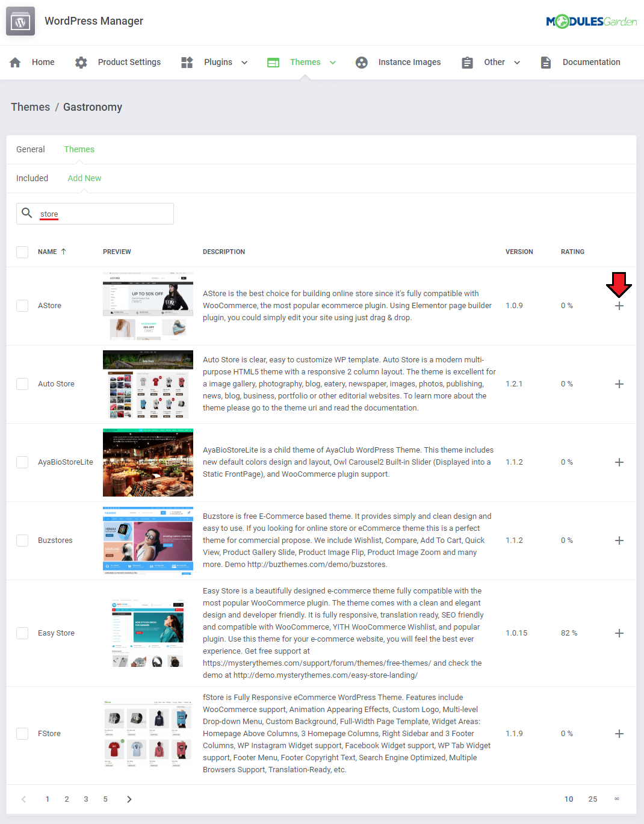Add the AStore theme with plus icon
The height and width of the screenshot is (824, 644).
[x=619, y=306]
